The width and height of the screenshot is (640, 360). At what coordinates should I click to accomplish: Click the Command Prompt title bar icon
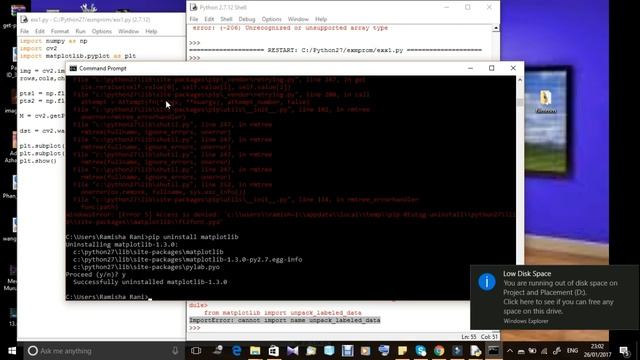73,68
